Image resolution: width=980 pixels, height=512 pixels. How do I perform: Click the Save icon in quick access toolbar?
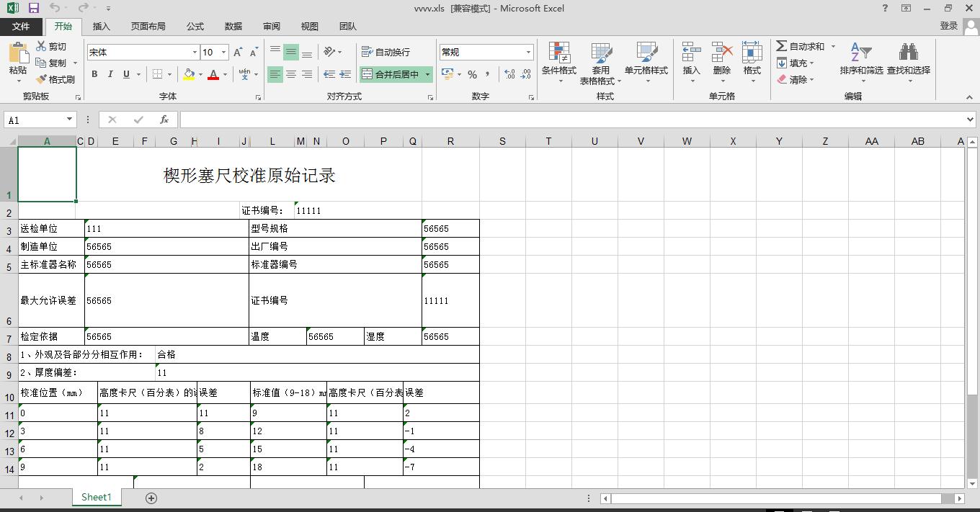33,8
